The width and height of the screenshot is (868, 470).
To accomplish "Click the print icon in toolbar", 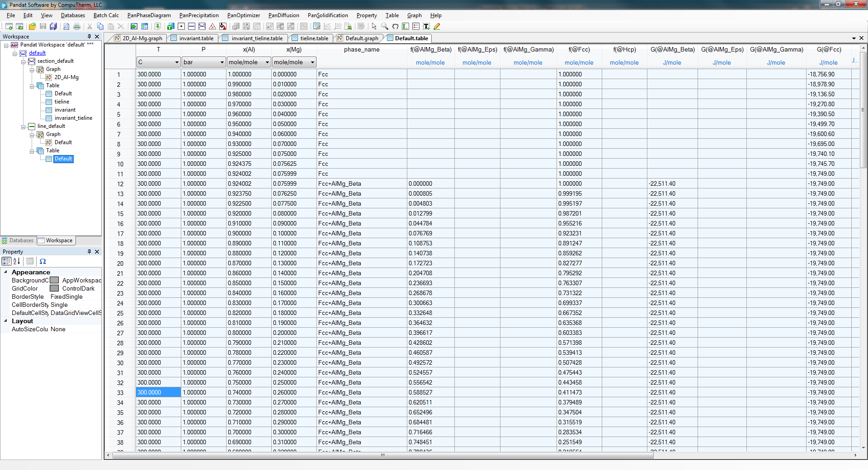I will click(x=77, y=27).
